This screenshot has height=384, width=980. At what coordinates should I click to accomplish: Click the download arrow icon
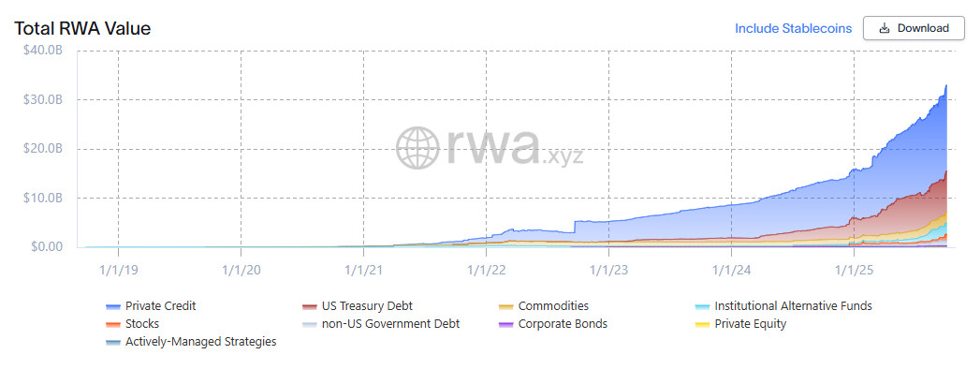(884, 28)
